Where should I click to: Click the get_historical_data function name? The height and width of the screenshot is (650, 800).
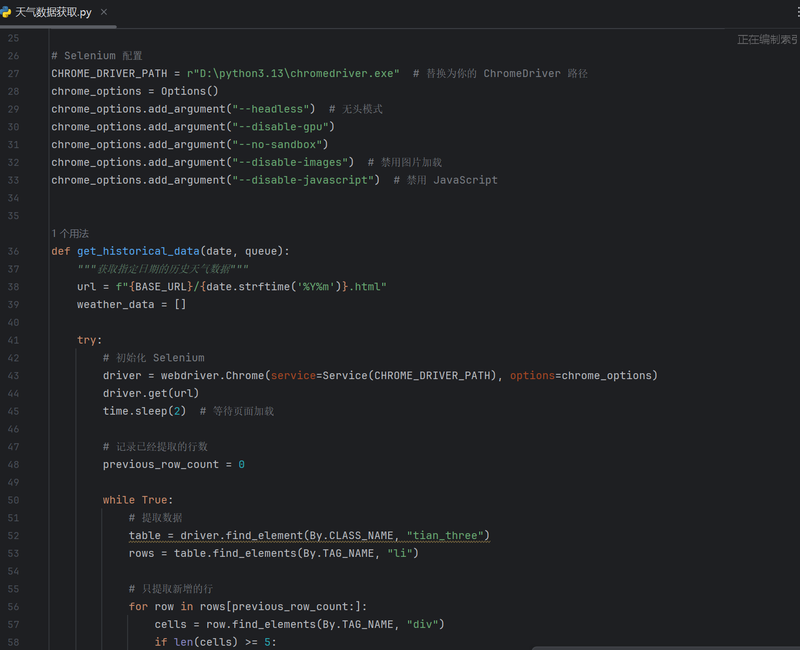click(x=138, y=251)
